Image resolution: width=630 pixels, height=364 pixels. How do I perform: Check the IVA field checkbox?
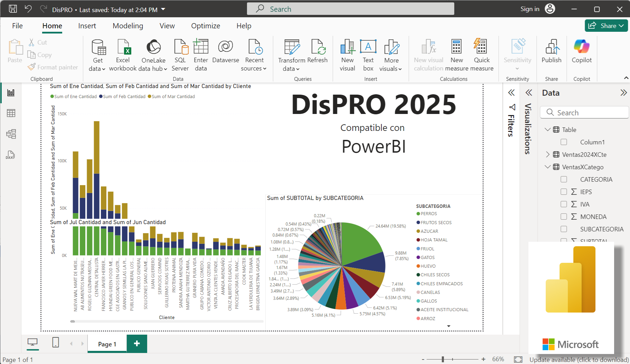564,204
